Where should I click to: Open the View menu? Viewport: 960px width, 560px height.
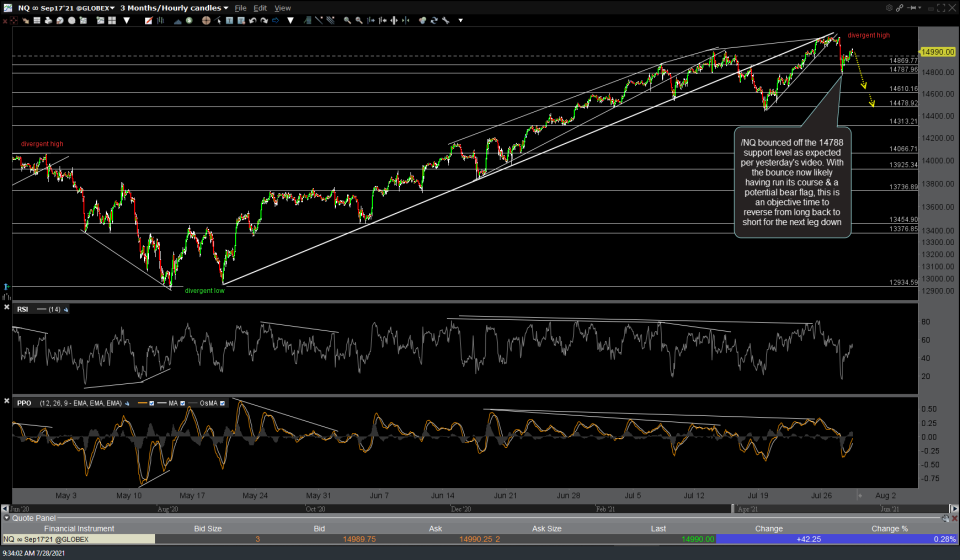[282, 8]
